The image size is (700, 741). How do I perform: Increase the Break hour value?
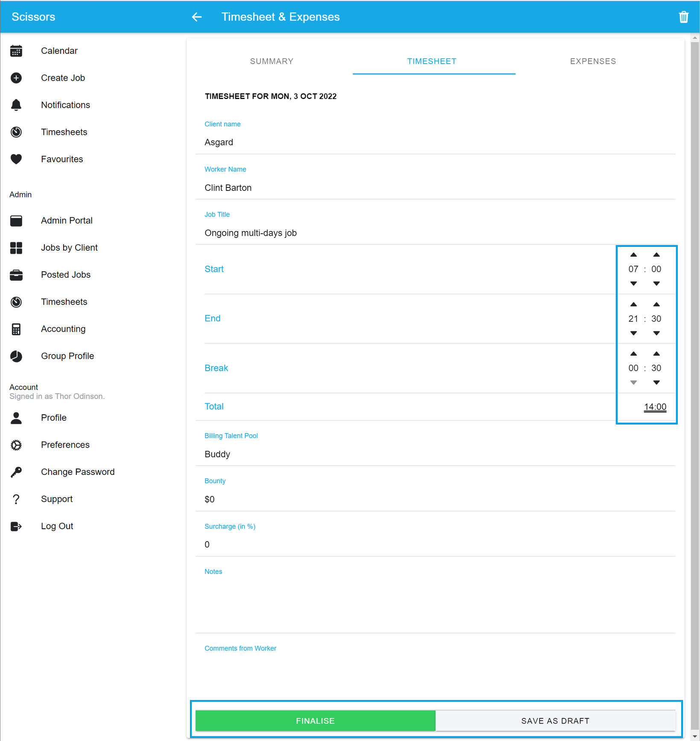633,354
